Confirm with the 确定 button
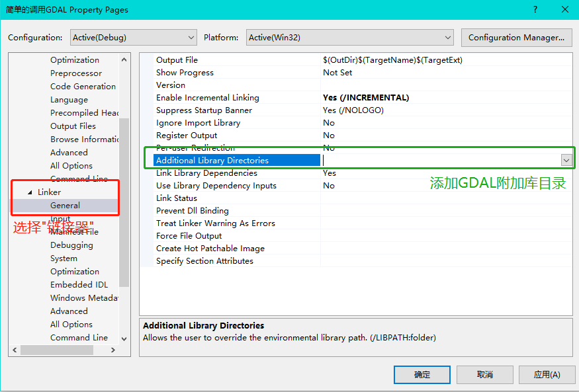Screen dimensions: 579x392 [x=422, y=375]
